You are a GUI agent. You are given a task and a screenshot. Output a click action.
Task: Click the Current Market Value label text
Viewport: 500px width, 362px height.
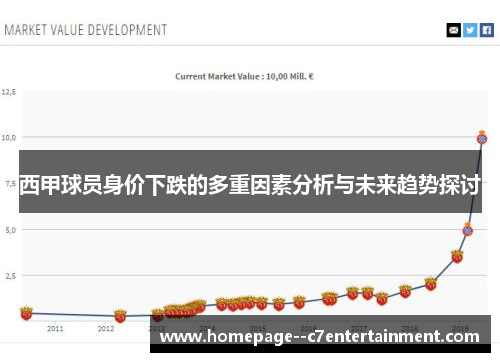point(244,77)
